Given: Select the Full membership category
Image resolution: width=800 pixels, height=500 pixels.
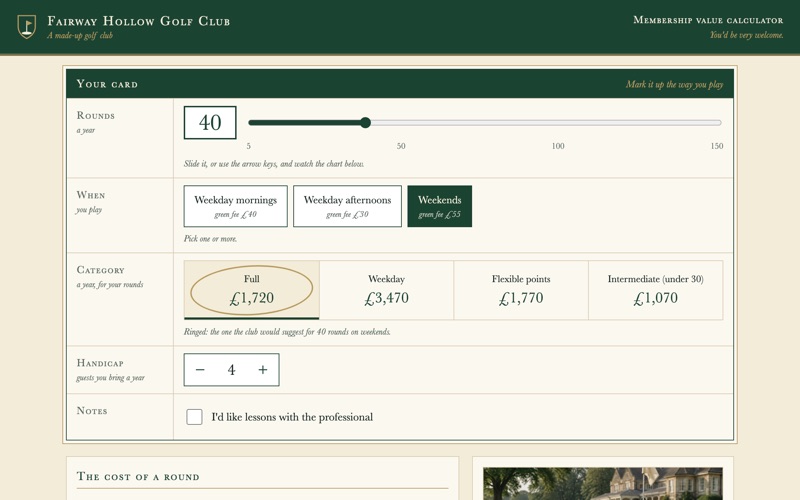Looking at the screenshot, I should tap(252, 290).
